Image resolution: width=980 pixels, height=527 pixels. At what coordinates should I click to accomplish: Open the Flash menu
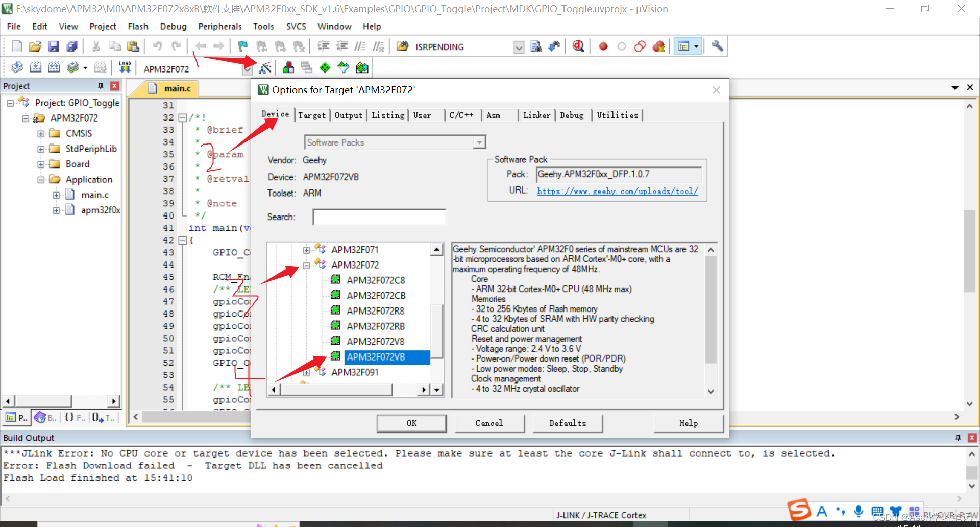coord(138,26)
